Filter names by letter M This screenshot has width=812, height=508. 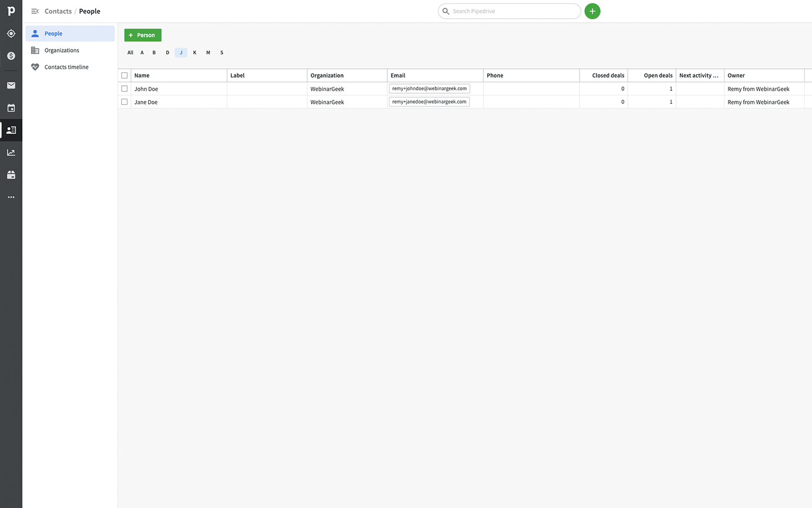(208, 52)
